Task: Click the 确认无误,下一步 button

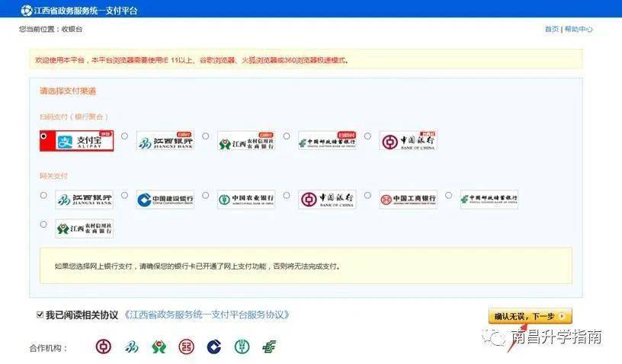Action: coord(530,316)
